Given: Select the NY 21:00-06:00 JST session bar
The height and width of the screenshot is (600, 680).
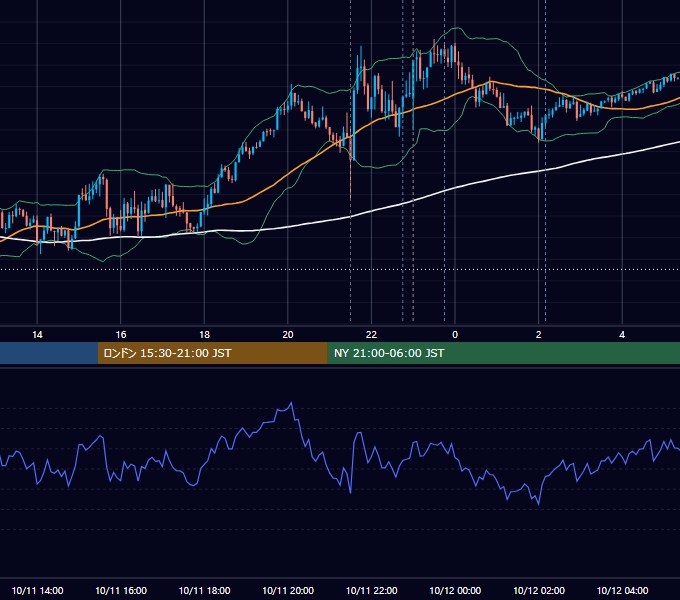Looking at the screenshot, I should point(503,353).
